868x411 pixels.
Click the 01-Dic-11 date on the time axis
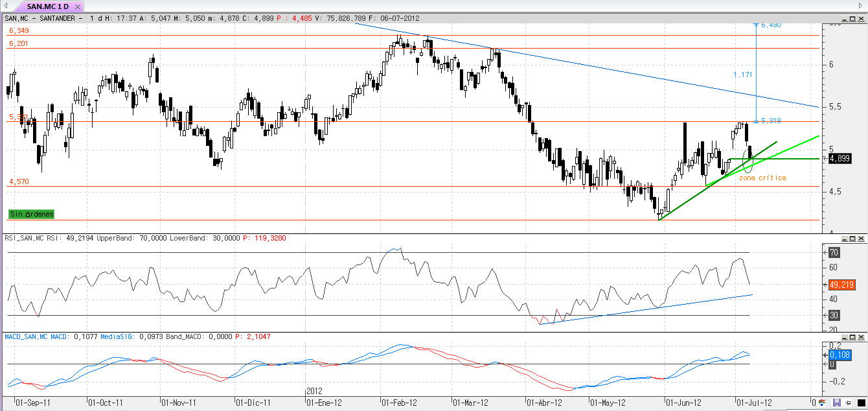click(253, 403)
